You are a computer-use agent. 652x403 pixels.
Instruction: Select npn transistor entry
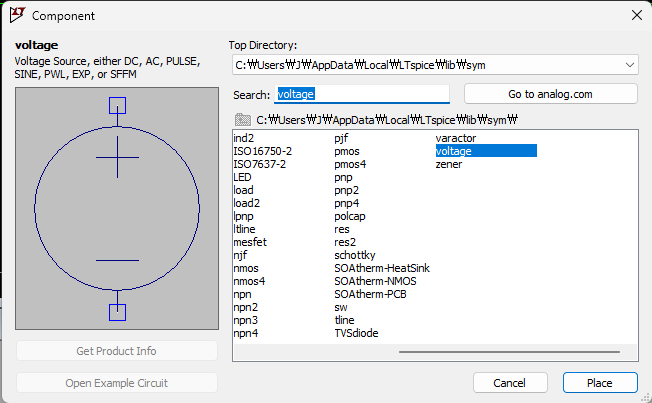coord(242,294)
